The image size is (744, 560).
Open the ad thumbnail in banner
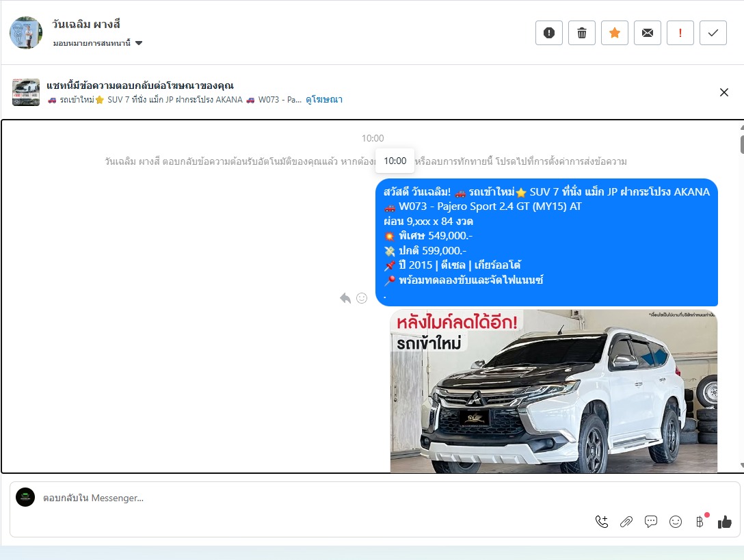coord(25,92)
